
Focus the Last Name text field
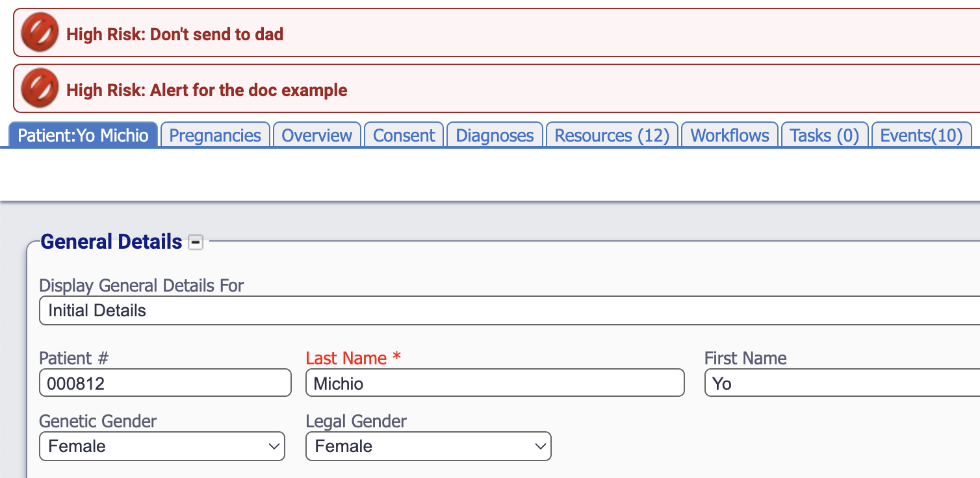[495, 383]
